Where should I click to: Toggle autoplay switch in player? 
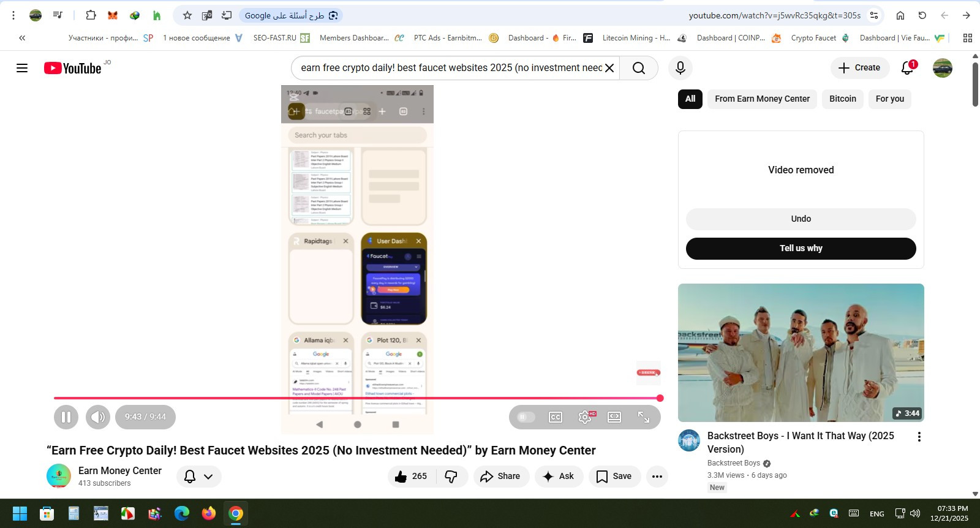[526, 417]
